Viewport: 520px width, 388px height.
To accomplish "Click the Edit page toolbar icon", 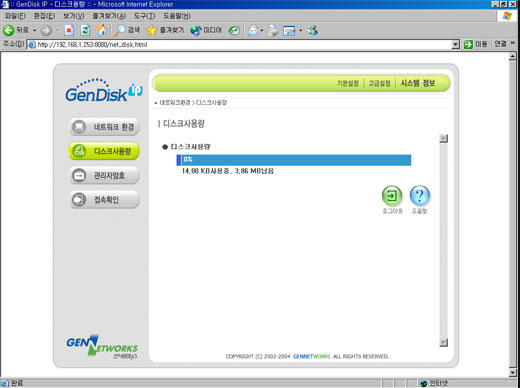I will click(289, 31).
